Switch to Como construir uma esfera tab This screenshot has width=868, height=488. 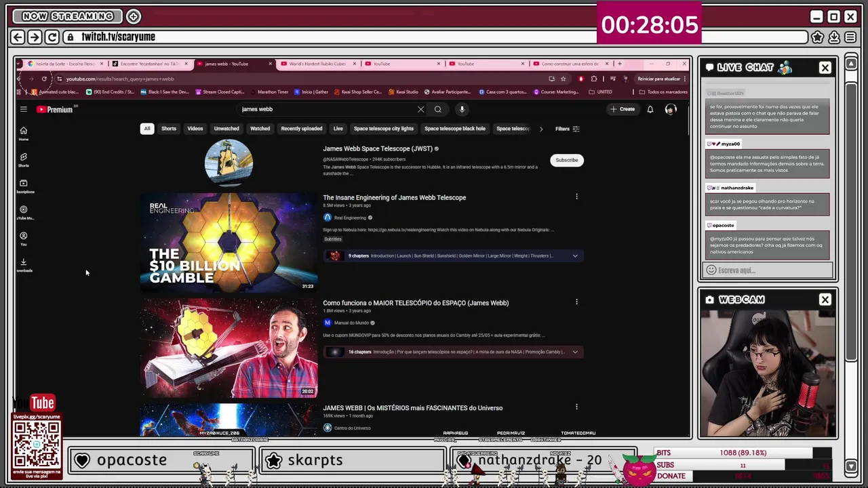570,64
